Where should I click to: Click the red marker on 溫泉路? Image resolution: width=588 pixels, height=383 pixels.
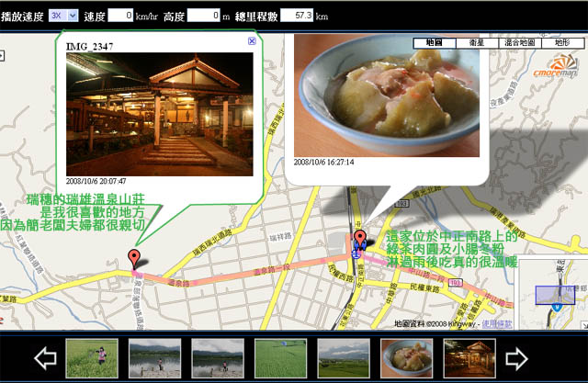point(134,259)
